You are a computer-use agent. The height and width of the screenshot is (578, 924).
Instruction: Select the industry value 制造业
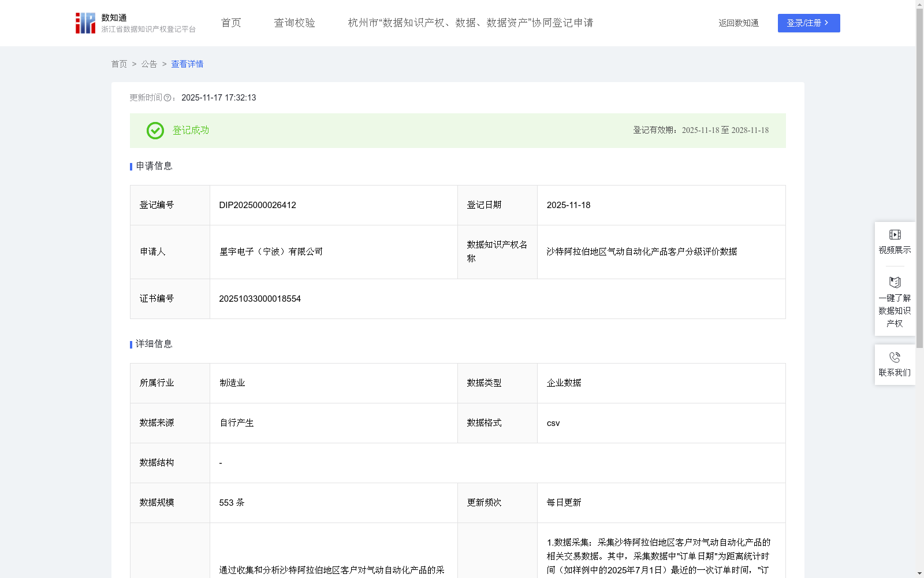point(232,383)
